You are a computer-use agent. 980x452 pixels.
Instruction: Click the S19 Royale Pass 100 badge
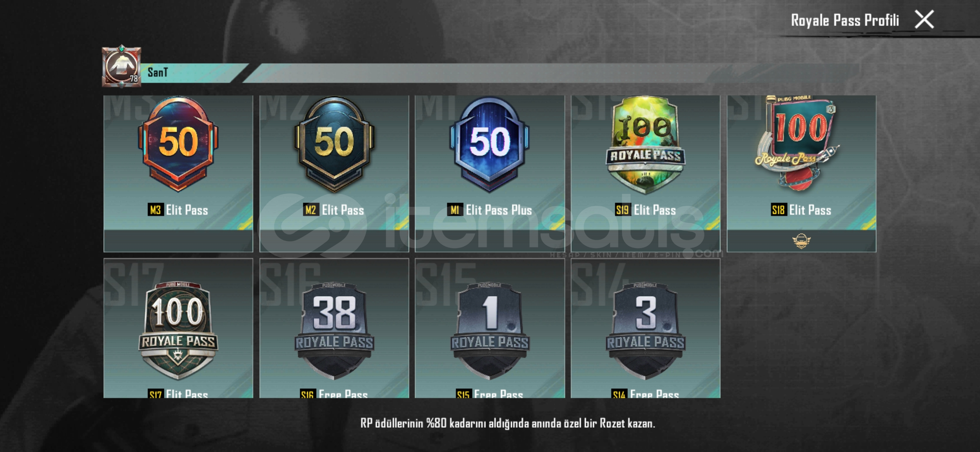[645, 144]
